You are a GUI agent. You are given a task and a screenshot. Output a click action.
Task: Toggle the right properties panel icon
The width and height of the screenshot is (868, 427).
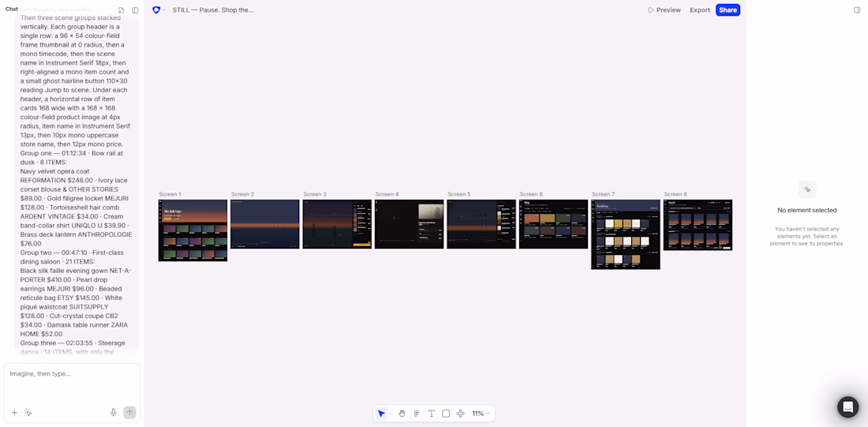click(x=858, y=10)
